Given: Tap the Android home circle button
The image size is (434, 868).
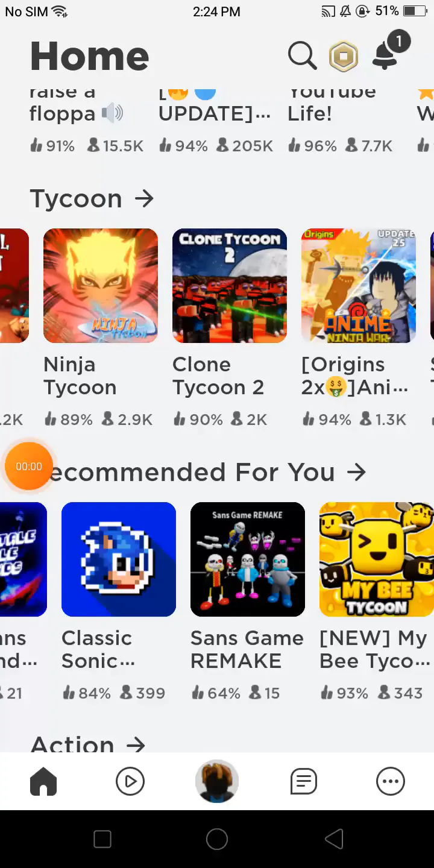Looking at the screenshot, I should pyautogui.click(x=217, y=839).
